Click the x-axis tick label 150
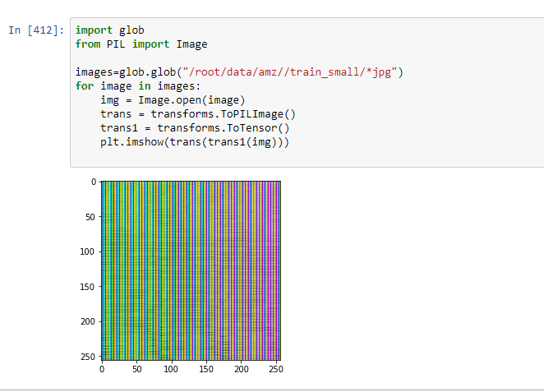 pyautogui.click(x=206, y=371)
